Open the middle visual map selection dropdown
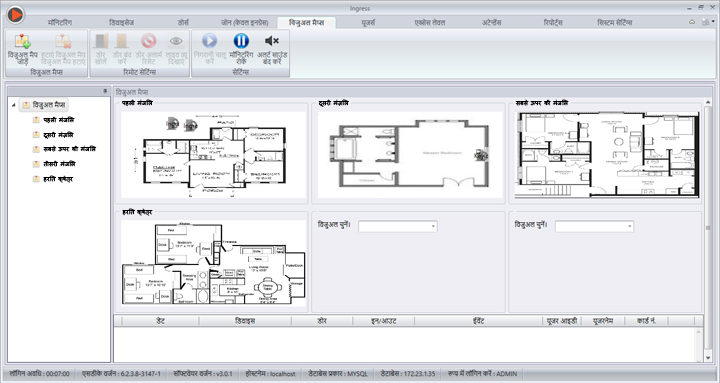The width and height of the screenshot is (720, 383). (398, 226)
